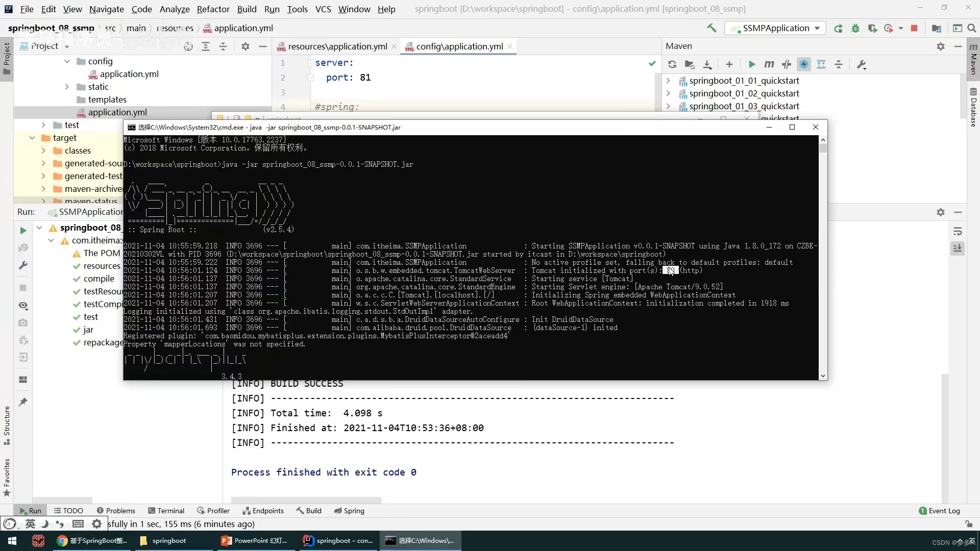Click the Build project hammer icon
The width and height of the screenshot is (980, 551).
click(x=711, y=28)
